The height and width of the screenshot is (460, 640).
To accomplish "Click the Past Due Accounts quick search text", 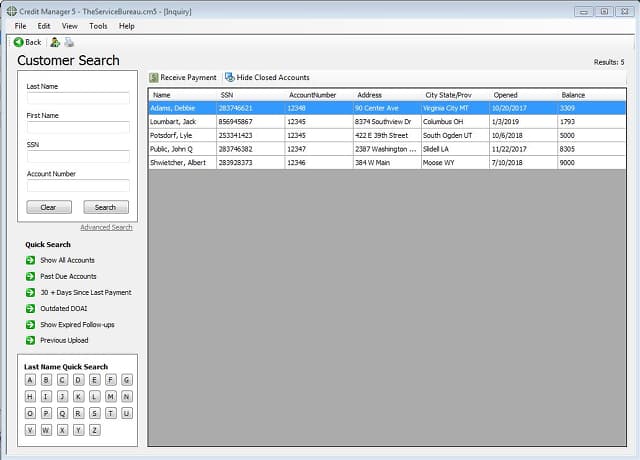I will pyautogui.click(x=68, y=276).
